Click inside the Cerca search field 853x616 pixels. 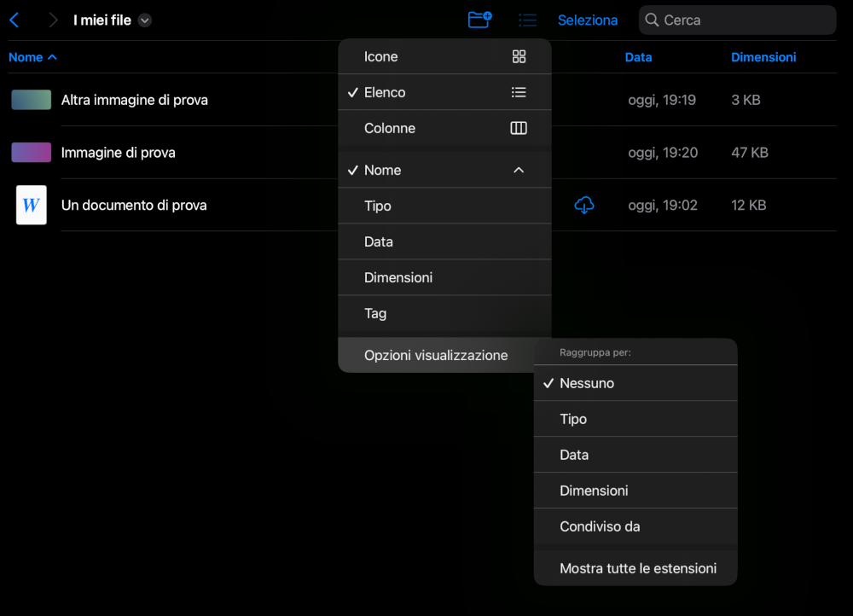737,20
